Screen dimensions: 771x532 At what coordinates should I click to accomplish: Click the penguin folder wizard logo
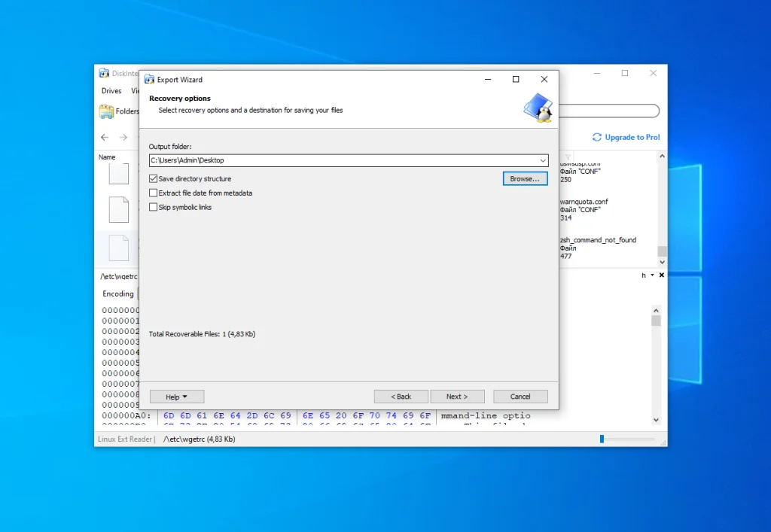[538, 107]
